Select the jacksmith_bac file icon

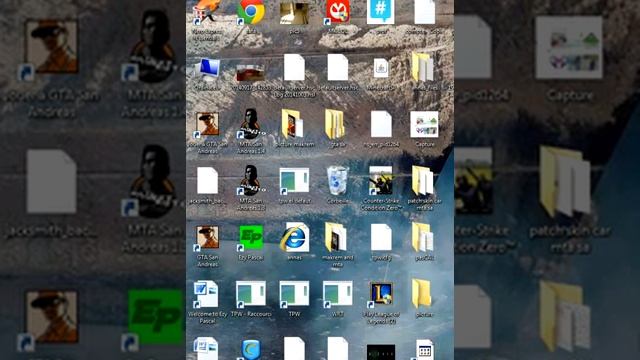coord(207,181)
